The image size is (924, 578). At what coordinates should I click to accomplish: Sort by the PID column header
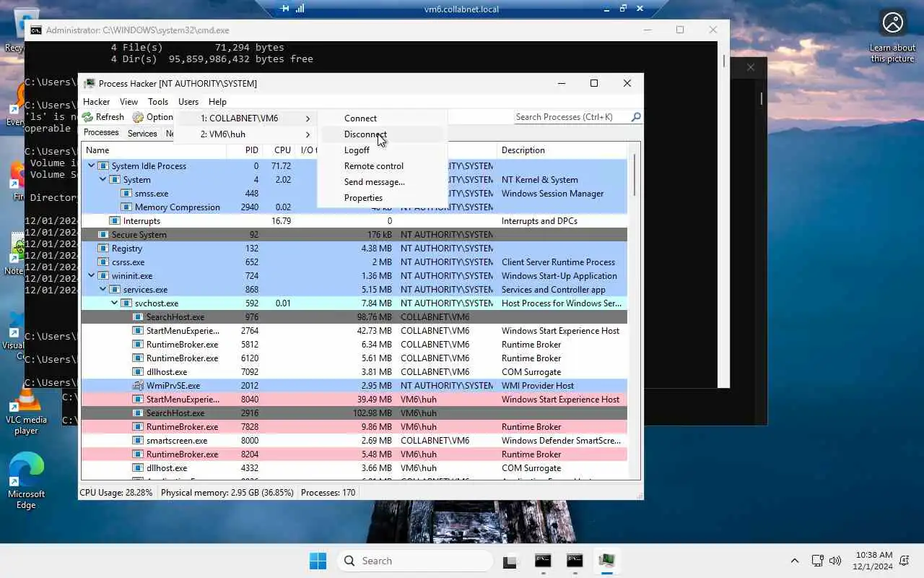[244, 150]
